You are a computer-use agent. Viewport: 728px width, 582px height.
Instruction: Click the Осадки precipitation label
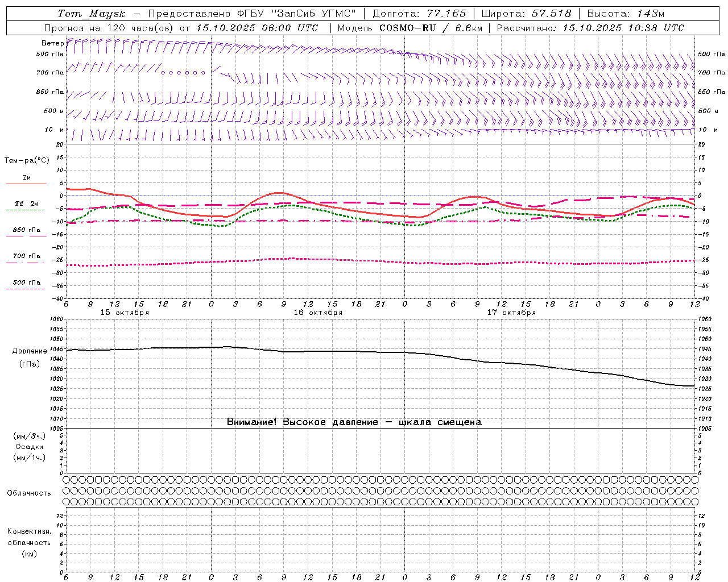30,447
